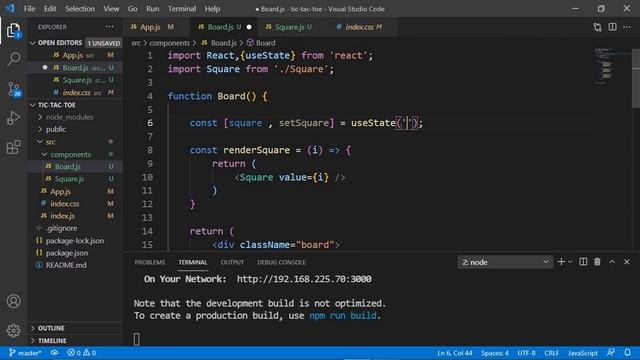Open the View menu
640x360 pixels.
pos(111,9)
